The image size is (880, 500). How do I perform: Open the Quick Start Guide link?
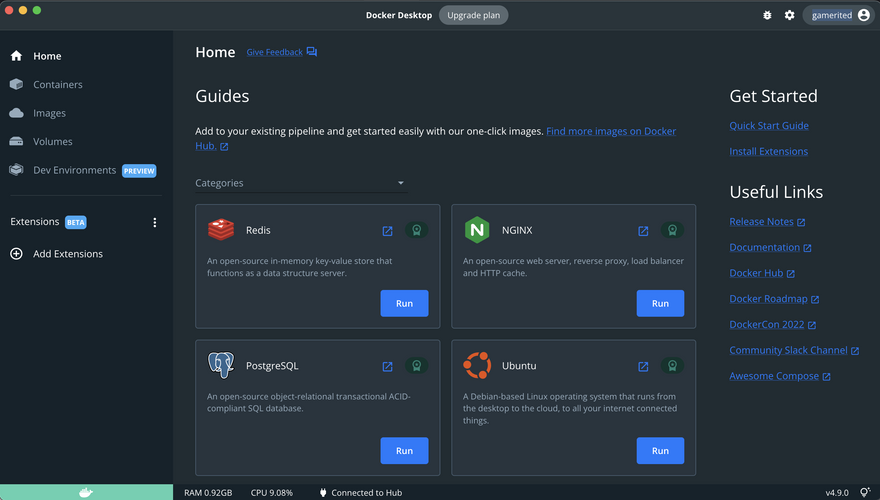pos(769,126)
